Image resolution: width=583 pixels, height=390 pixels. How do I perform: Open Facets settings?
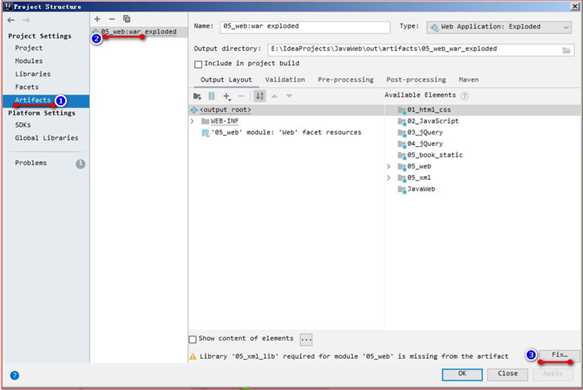pos(27,87)
